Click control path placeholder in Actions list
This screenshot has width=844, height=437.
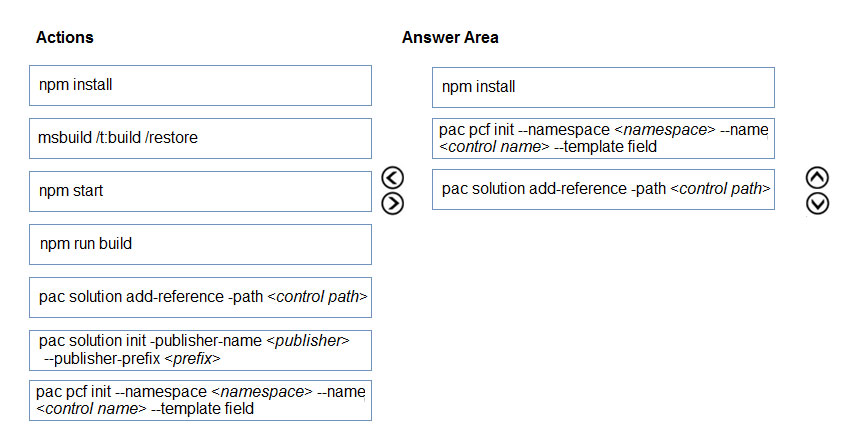coord(317,297)
